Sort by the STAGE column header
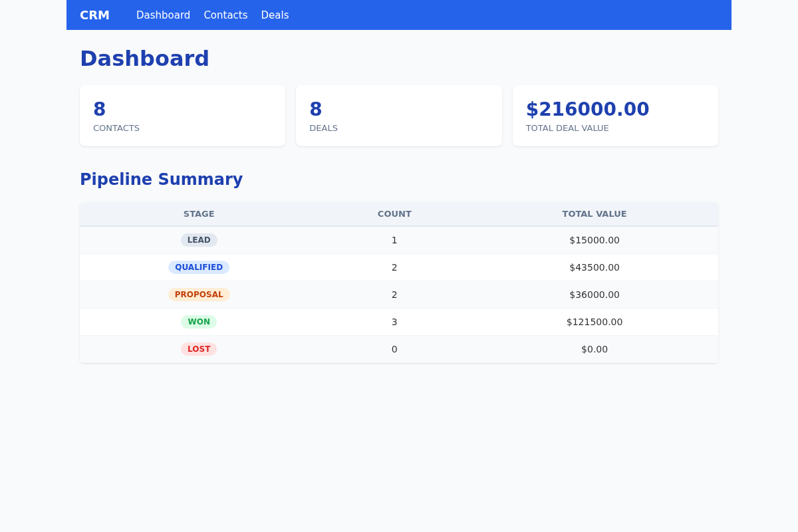798x532 pixels. (199, 213)
